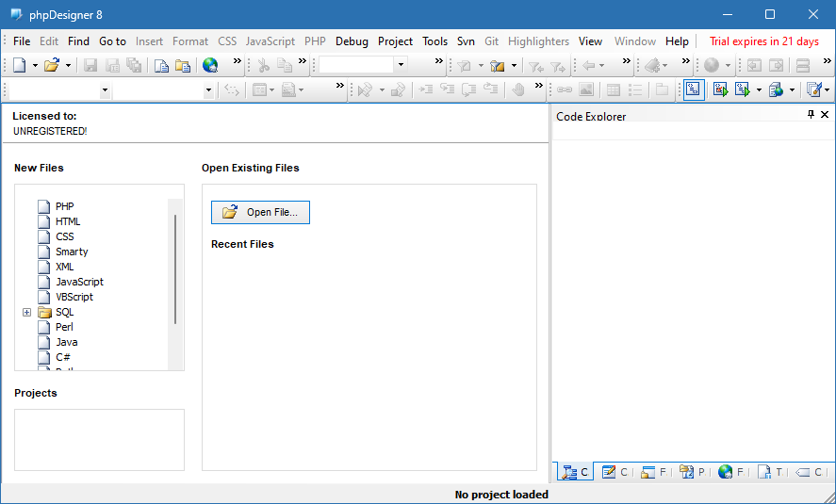Click the grayed insert image icon

tap(586, 90)
